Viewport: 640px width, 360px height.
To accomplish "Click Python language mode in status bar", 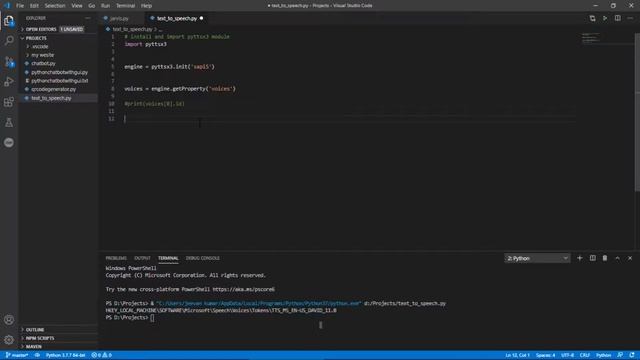I will [x=603, y=355].
